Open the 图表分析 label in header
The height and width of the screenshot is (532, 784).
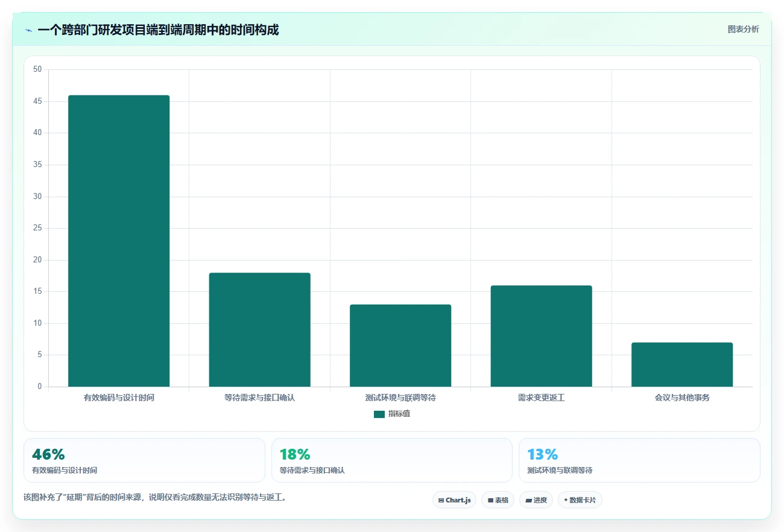point(744,29)
